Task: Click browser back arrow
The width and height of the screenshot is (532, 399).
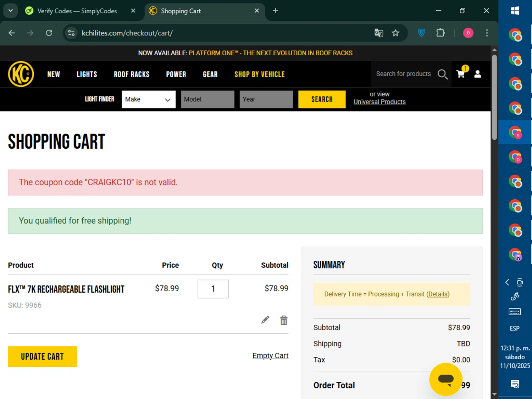Action: click(12, 33)
